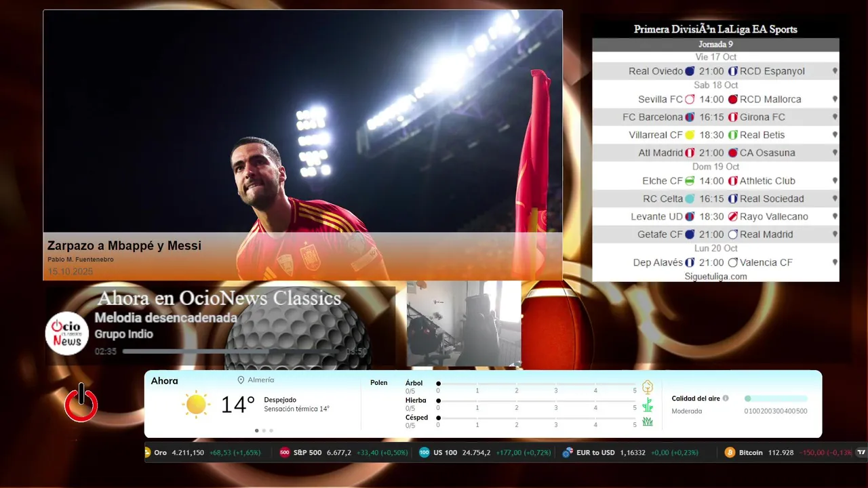Click the stadium pin on Getafe CF row
Screen dimensions: 868x488
[x=835, y=235]
